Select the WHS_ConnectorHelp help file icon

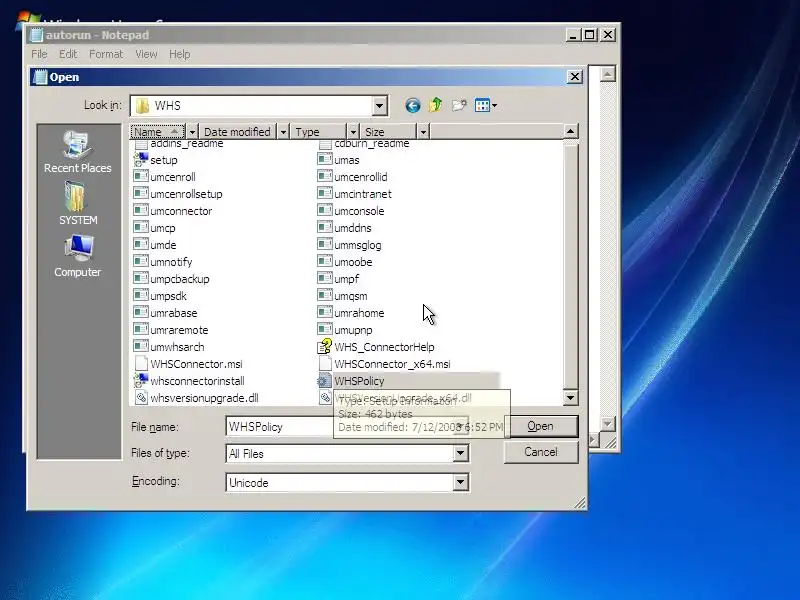[x=324, y=346]
